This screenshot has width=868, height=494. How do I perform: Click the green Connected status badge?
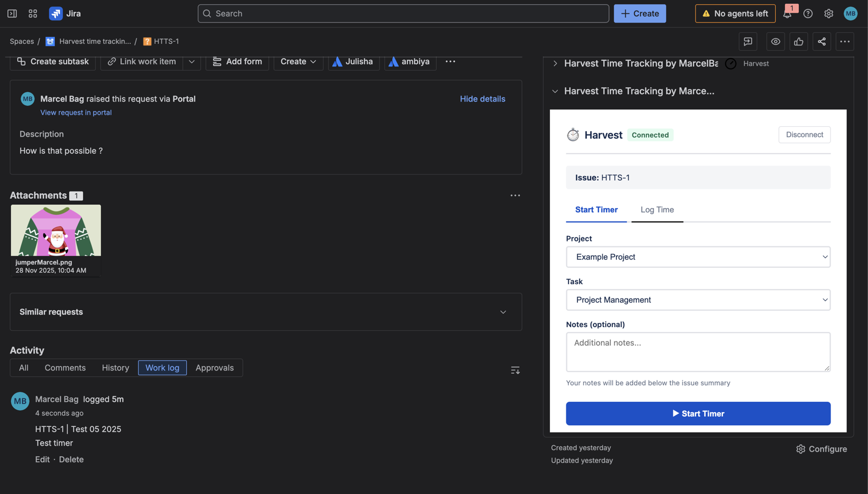click(x=650, y=135)
